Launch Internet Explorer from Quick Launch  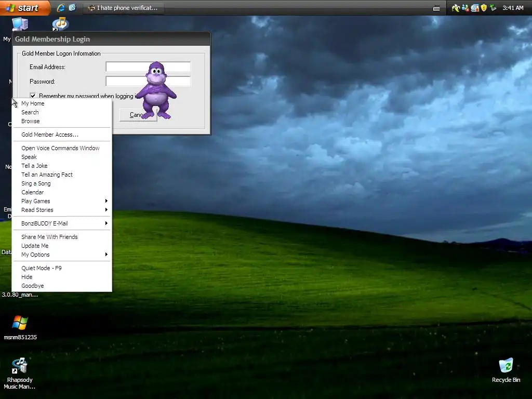[x=61, y=7]
